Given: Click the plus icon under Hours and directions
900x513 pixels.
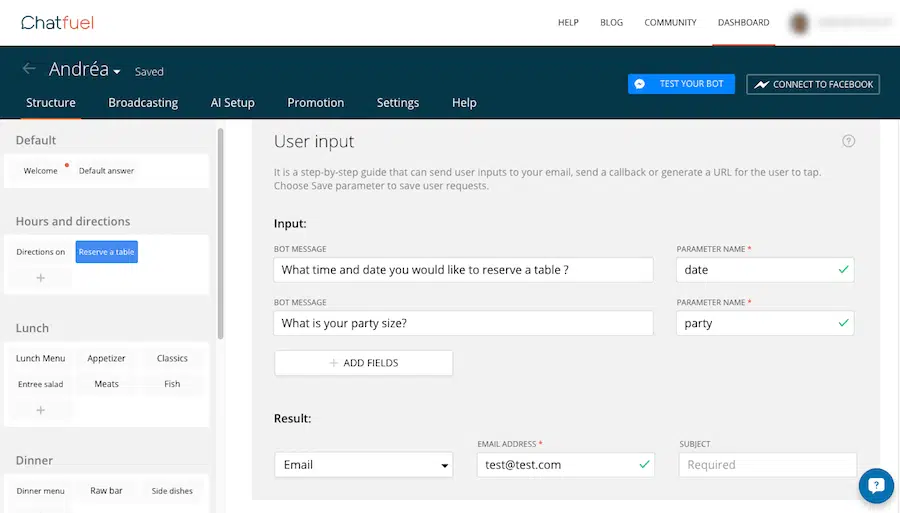Looking at the screenshot, I should click(x=41, y=277).
